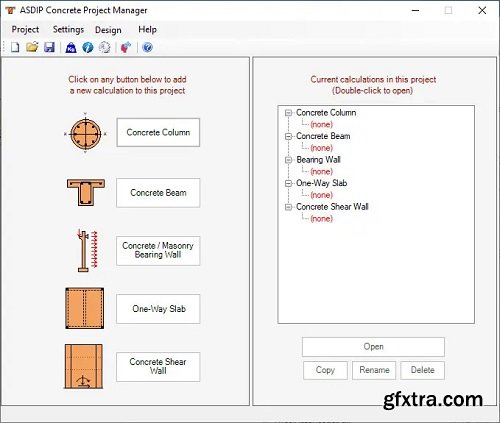The image size is (500, 423).
Task: Select (none) under Concrete Shear Wall
Action: tap(321, 219)
